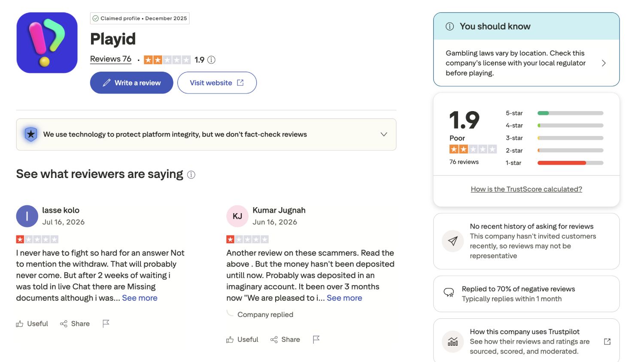Click the 76 reviews count in rating card
Image resolution: width=644 pixels, height=362 pixels.
[x=464, y=162]
